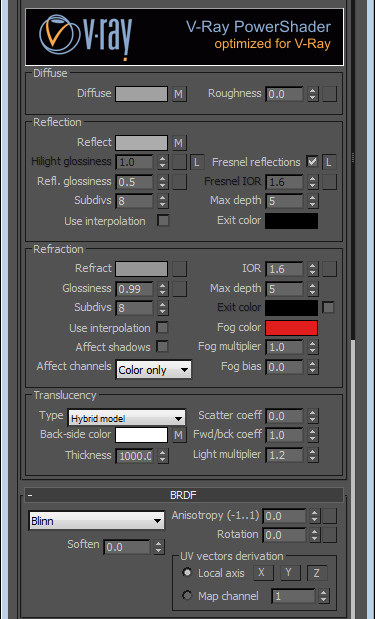Open the Back-side color swatch

click(x=141, y=435)
